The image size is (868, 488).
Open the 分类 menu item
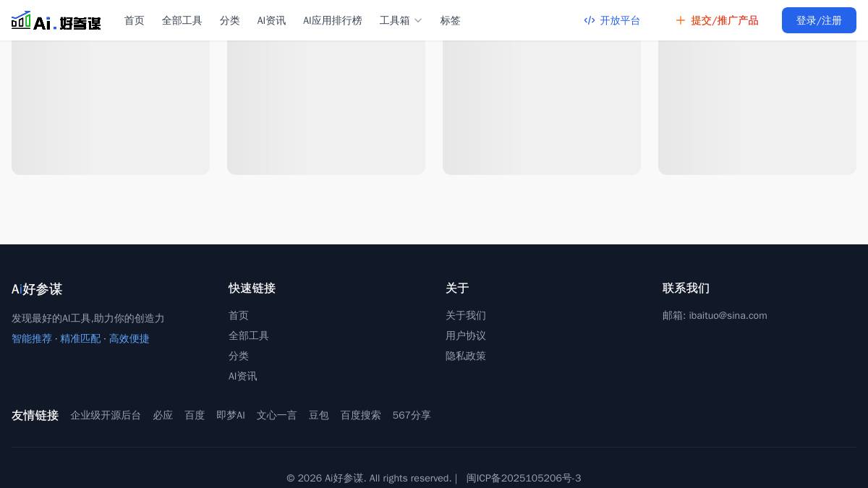[x=230, y=20]
